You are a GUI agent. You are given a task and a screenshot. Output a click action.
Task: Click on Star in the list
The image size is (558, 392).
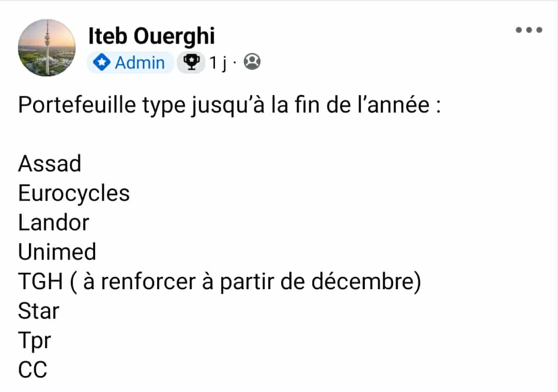click(38, 311)
